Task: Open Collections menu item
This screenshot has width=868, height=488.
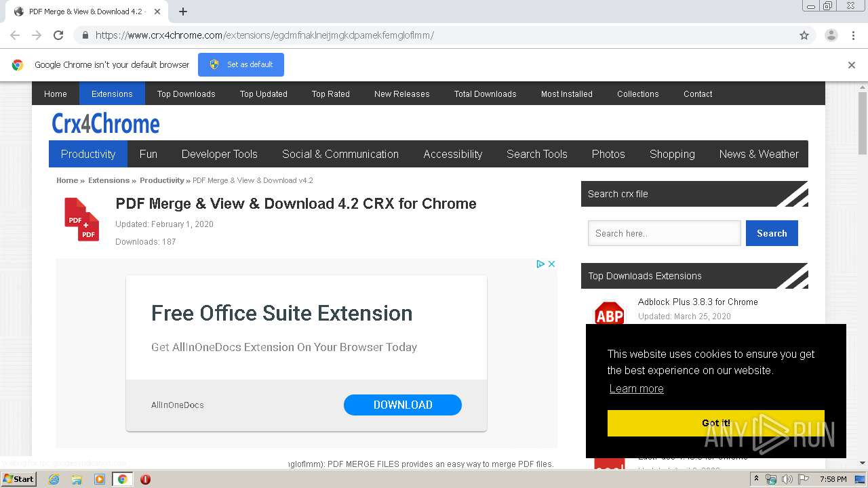Action: [x=638, y=94]
